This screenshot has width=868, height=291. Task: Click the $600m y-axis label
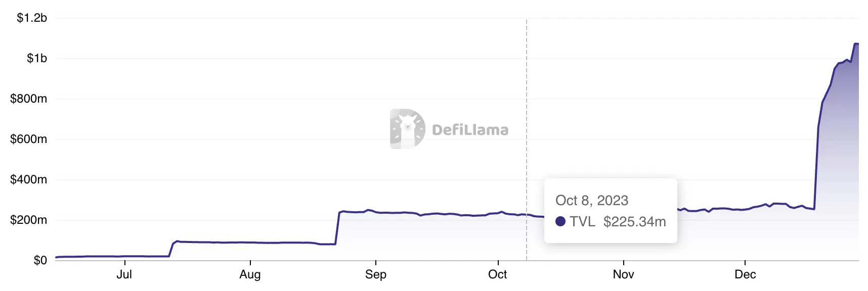pos(28,139)
